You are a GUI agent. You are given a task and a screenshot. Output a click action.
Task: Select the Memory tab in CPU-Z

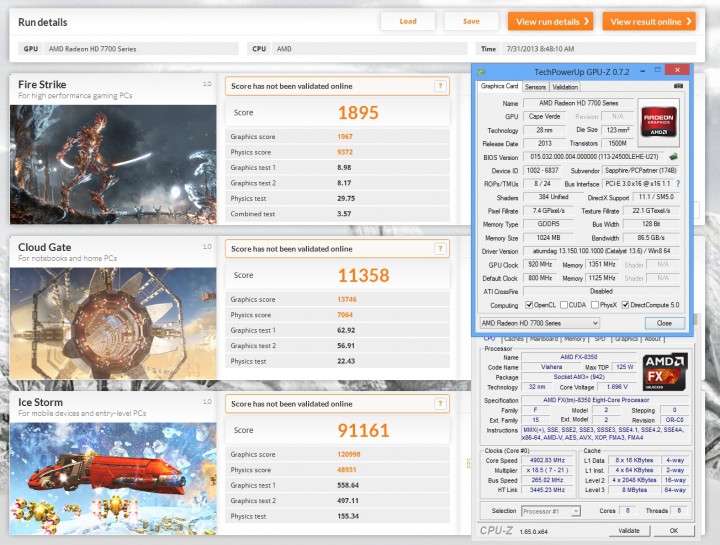575,339
